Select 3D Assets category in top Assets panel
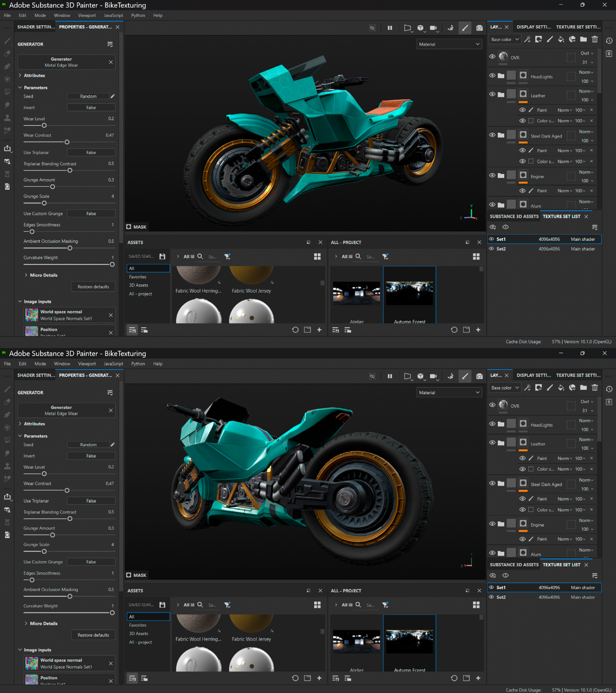 [139, 285]
